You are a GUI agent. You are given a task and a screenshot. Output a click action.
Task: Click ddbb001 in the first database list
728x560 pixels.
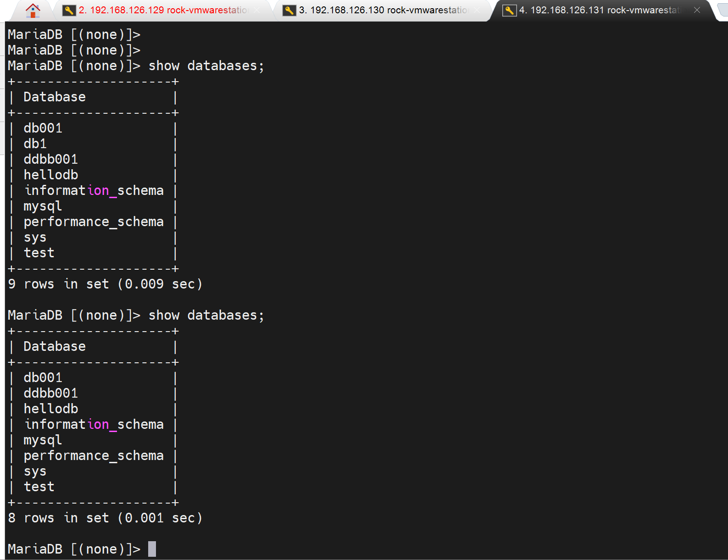click(51, 160)
